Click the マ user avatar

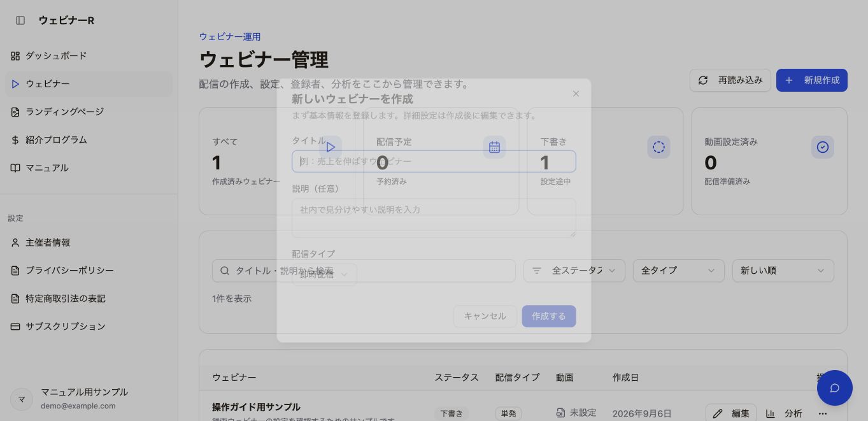click(x=22, y=399)
